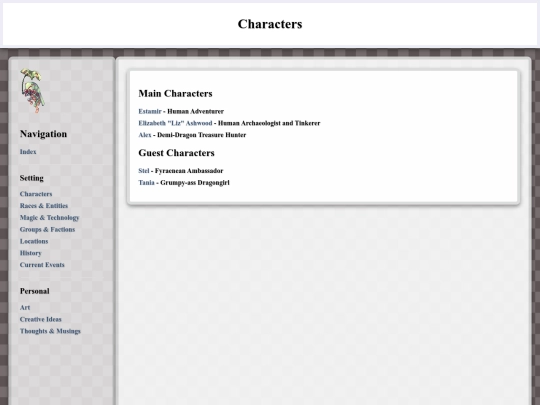Click "Fyraenean Ambassador" description text
The width and height of the screenshot is (540, 405).
tap(189, 171)
